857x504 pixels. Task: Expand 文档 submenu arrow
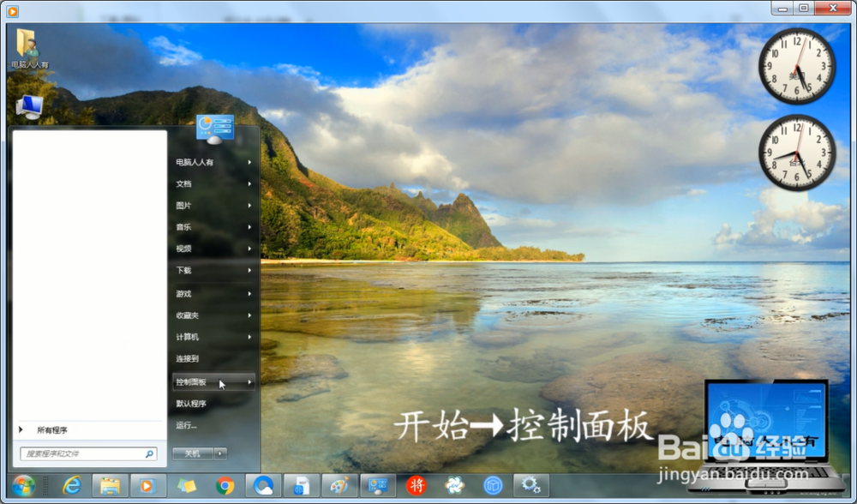click(249, 183)
